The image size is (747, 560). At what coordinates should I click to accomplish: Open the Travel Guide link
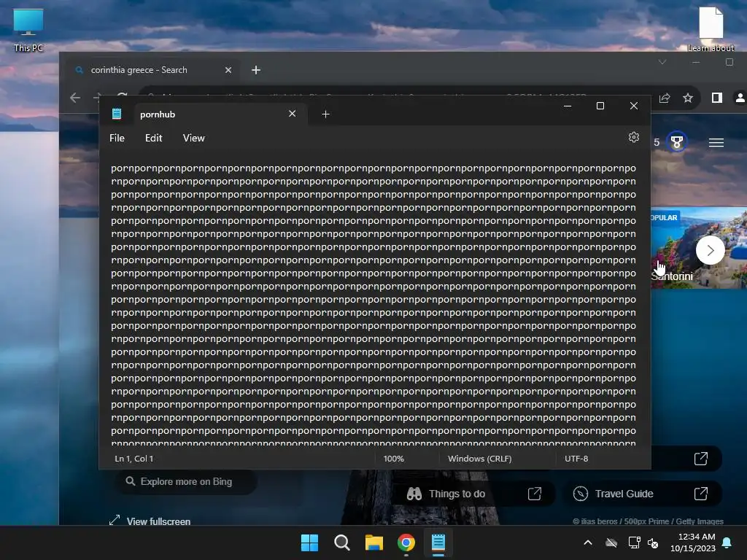(640, 494)
